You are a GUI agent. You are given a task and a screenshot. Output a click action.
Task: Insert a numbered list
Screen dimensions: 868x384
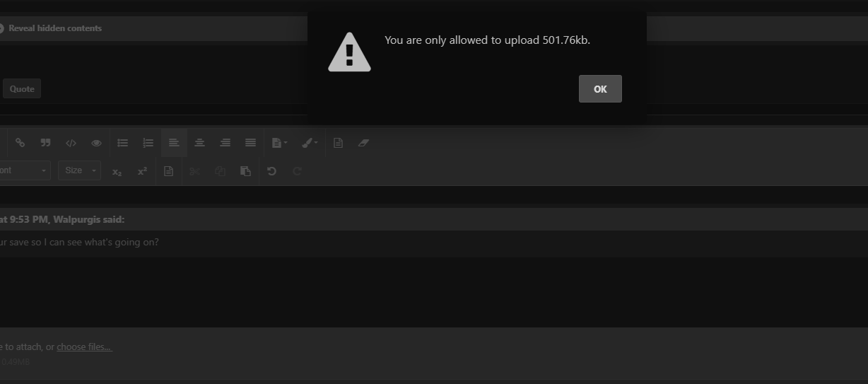148,143
